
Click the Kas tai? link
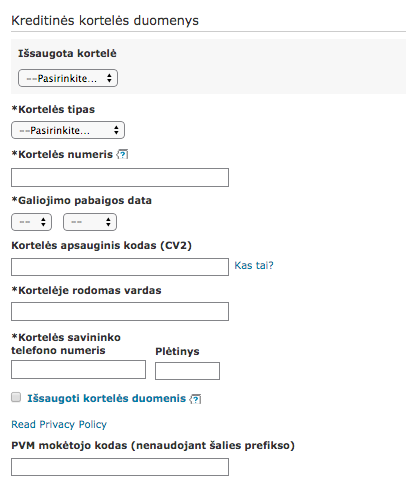(254, 265)
